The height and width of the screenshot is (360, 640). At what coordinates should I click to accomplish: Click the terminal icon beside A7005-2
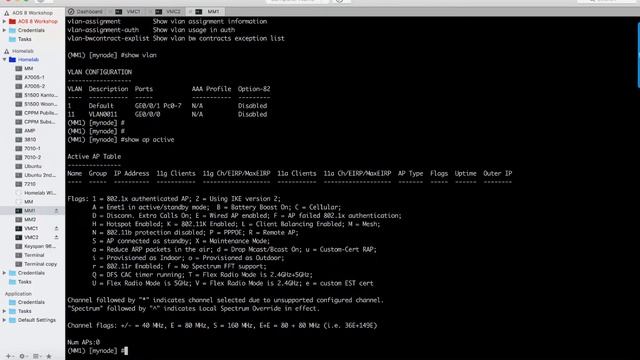point(18,86)
